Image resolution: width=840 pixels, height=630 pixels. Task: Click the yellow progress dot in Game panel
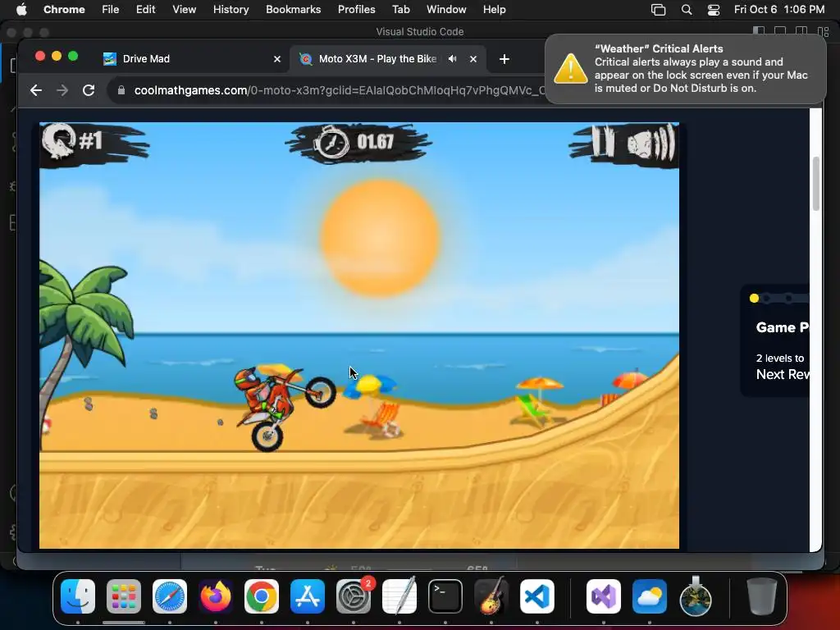(x=755, y=299)
